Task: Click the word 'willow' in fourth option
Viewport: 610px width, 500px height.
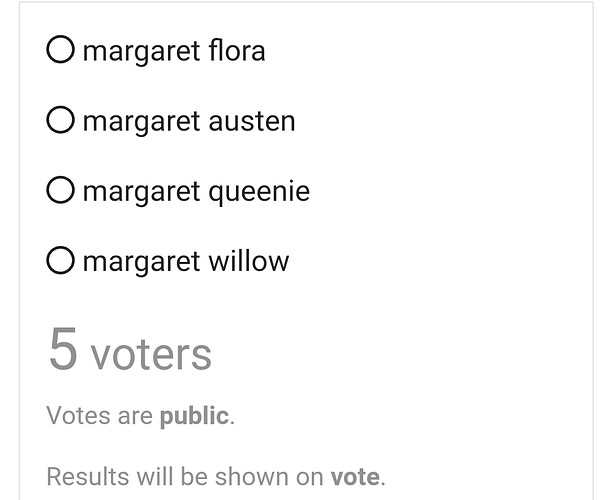Action: [x=249, y=261]
